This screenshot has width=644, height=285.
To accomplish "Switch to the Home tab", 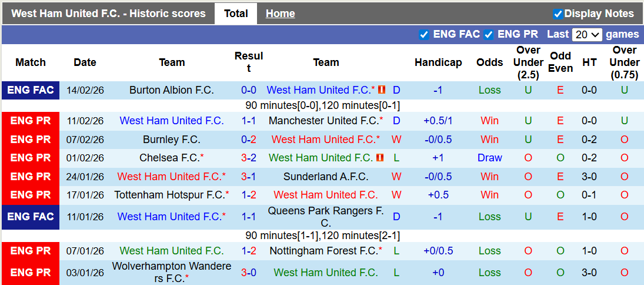I will pyautogui.click(x=280, y=14).
